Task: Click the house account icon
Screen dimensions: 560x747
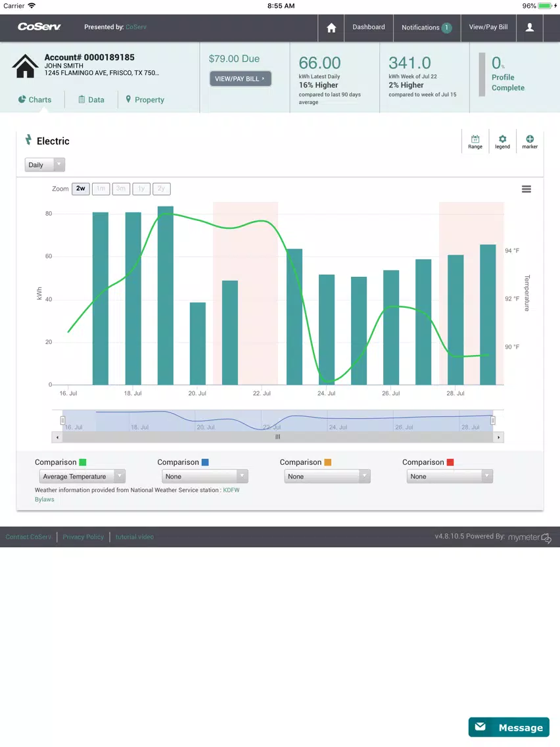Action: (x=25, y=66)
